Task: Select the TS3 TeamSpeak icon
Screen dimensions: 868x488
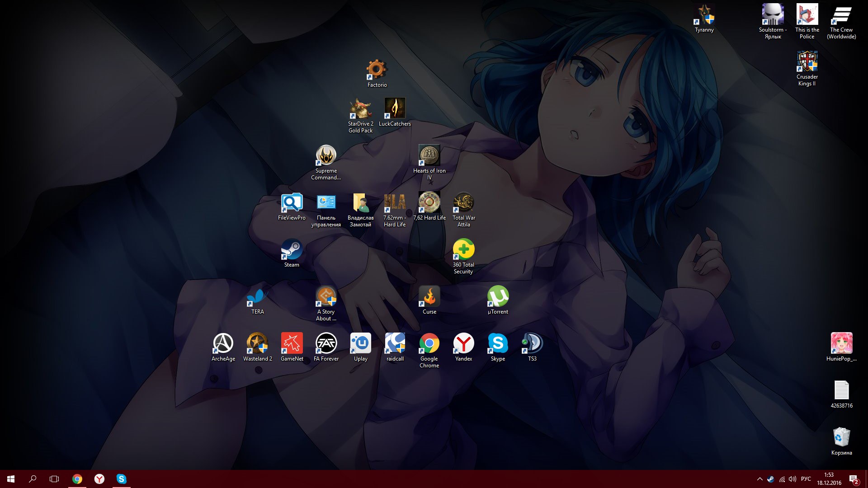Action: [x=532, y=344]
